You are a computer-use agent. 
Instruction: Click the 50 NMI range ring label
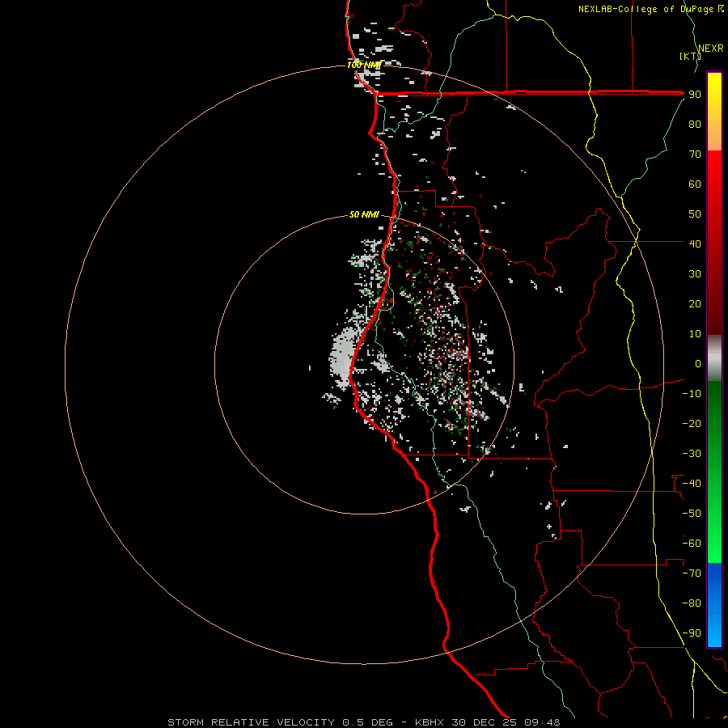pyautogui.click(x=364, y=214)
